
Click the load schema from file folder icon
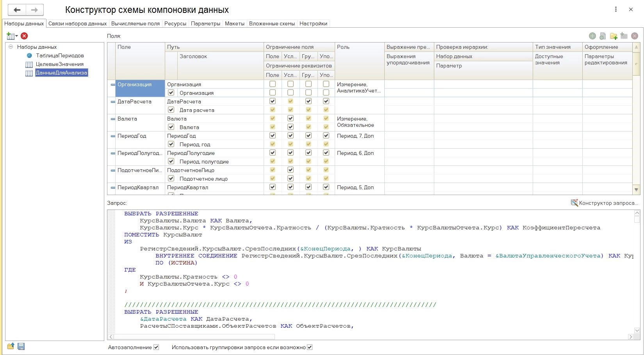11,346
